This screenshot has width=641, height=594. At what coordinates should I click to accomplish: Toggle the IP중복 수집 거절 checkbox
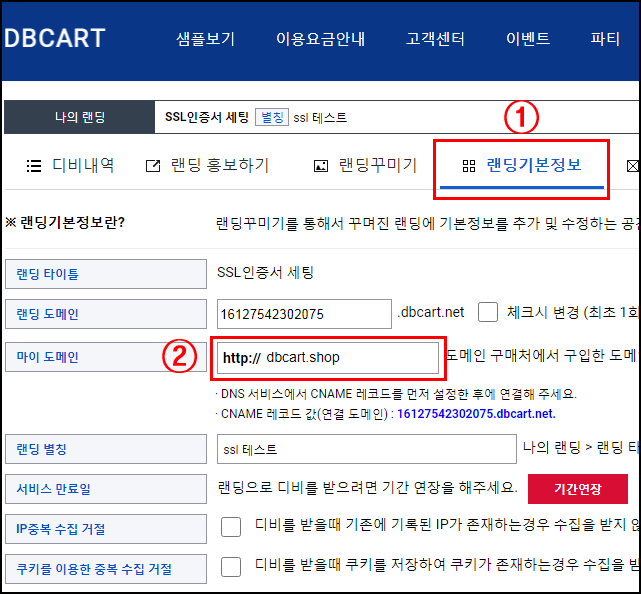coord(231,527)
